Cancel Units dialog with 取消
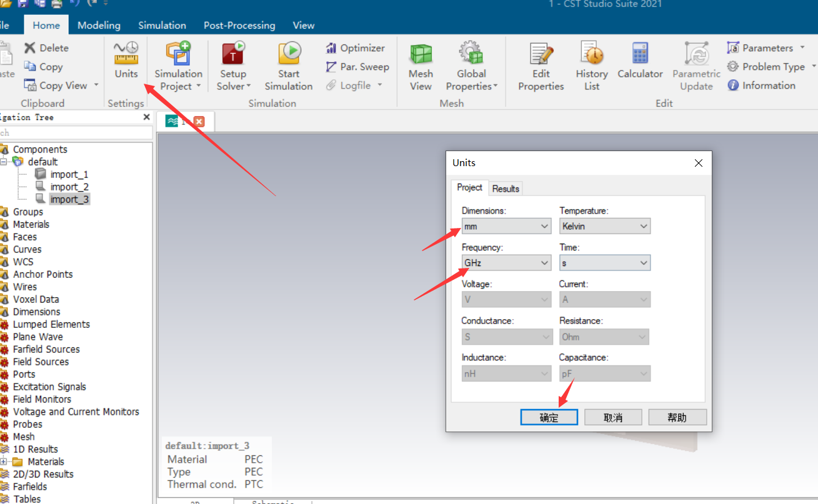This screenshot has width=818, height=504. [x=613, y=417]
